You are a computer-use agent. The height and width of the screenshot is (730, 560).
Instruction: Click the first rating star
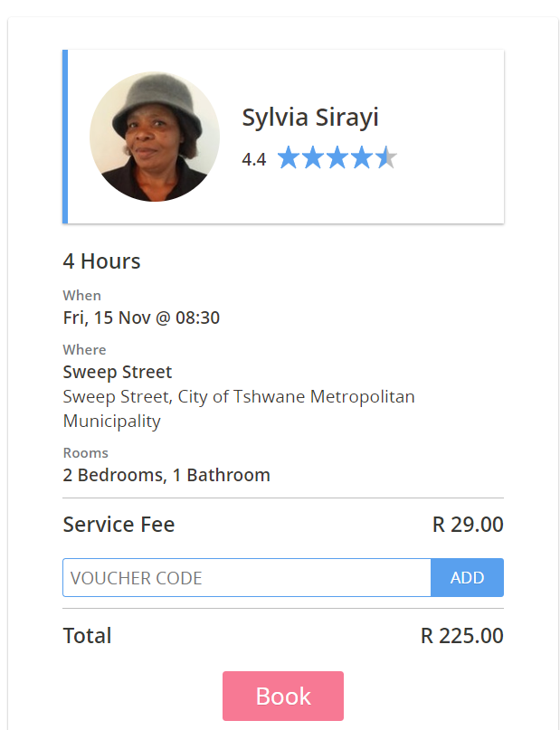pyautogui.click(x=289, y=157)
